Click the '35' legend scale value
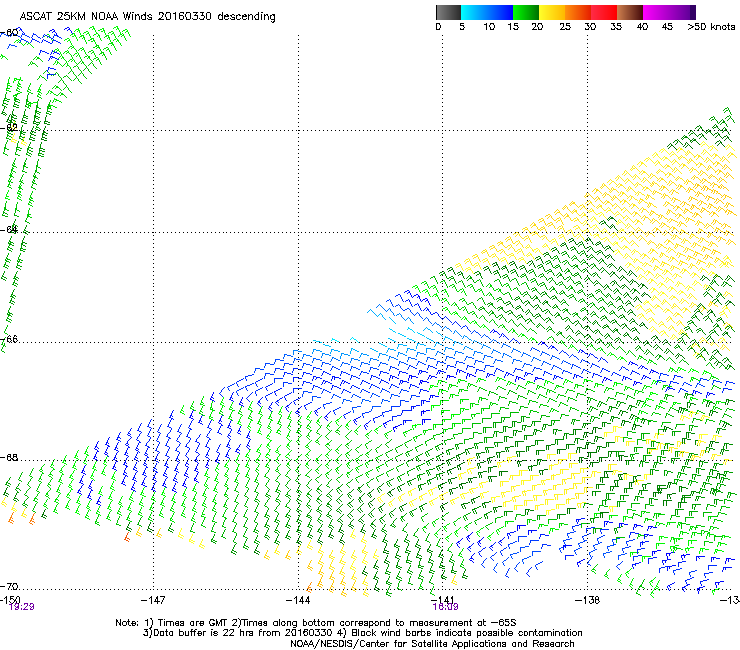 click(616, 27)
